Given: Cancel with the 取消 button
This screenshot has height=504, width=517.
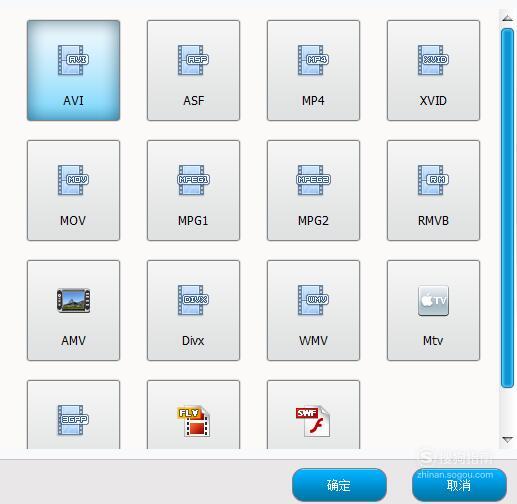Looking at the screenshot, I should point(459,485).
